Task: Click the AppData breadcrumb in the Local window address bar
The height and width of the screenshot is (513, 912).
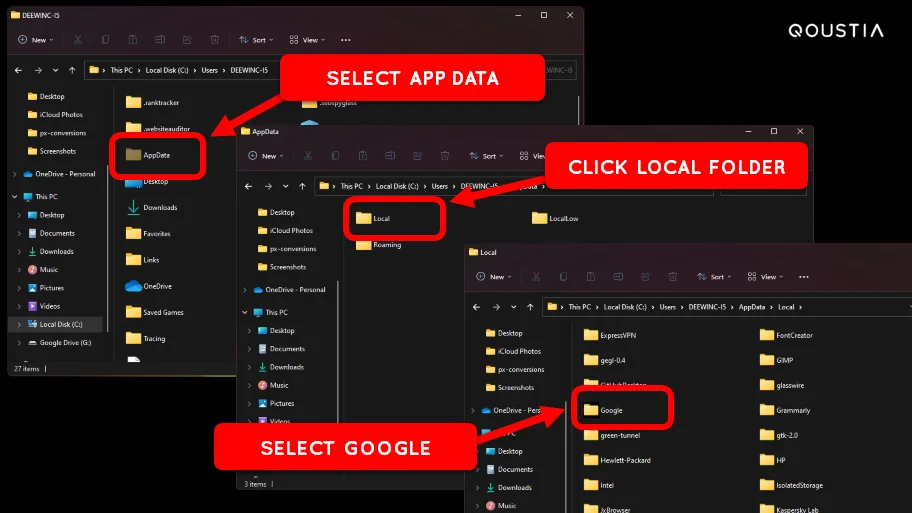Action: [x=752, y=307]
